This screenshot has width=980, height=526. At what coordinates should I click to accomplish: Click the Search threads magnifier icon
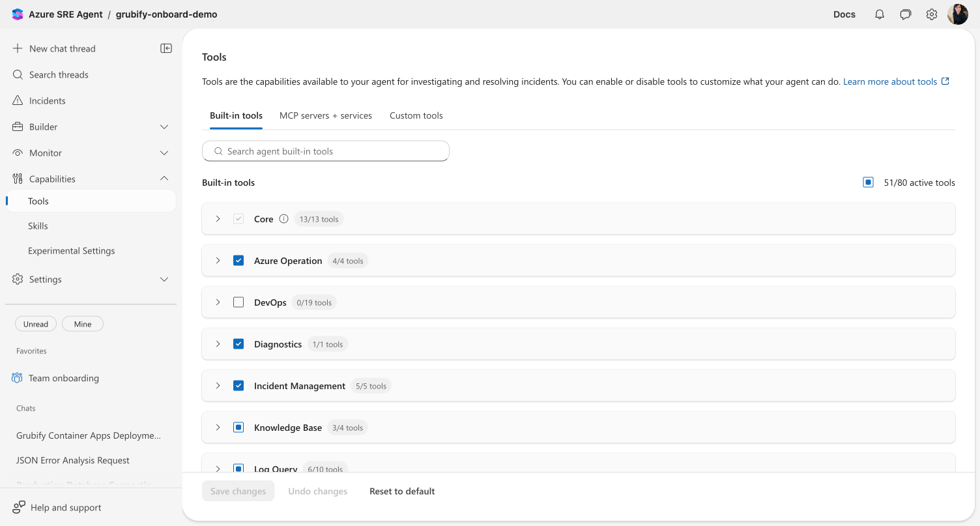pos(18,74)
